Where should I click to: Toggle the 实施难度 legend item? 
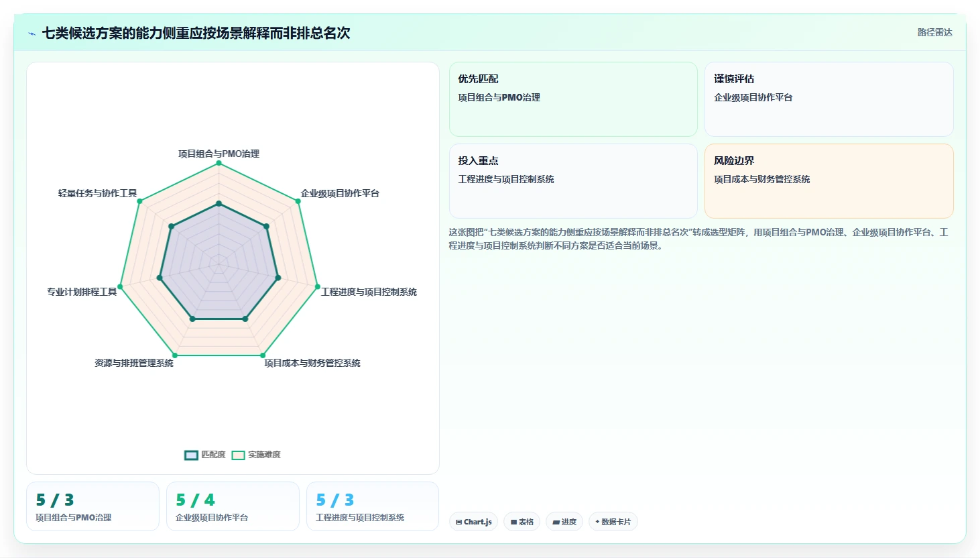pyautogui.click(x=256, y=455)
